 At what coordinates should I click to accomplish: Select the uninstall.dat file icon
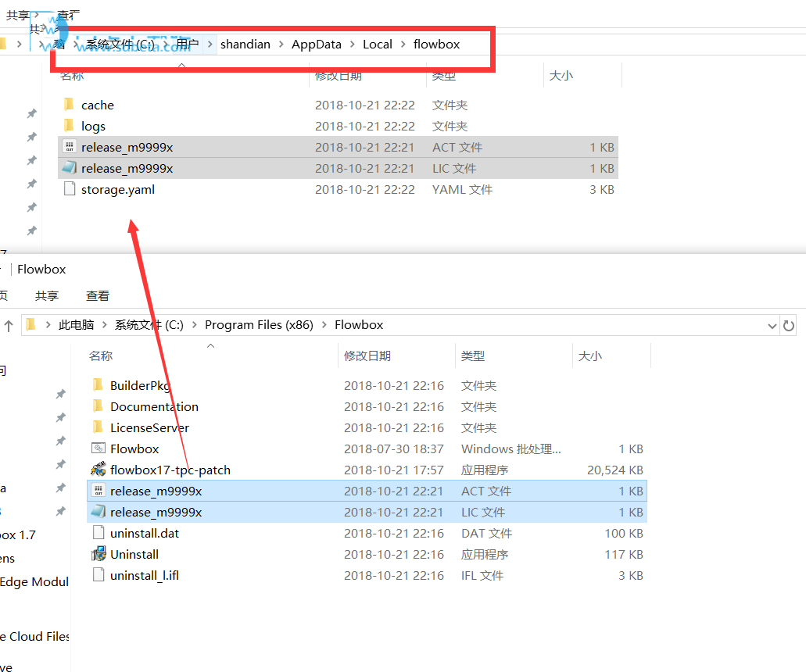99,533
